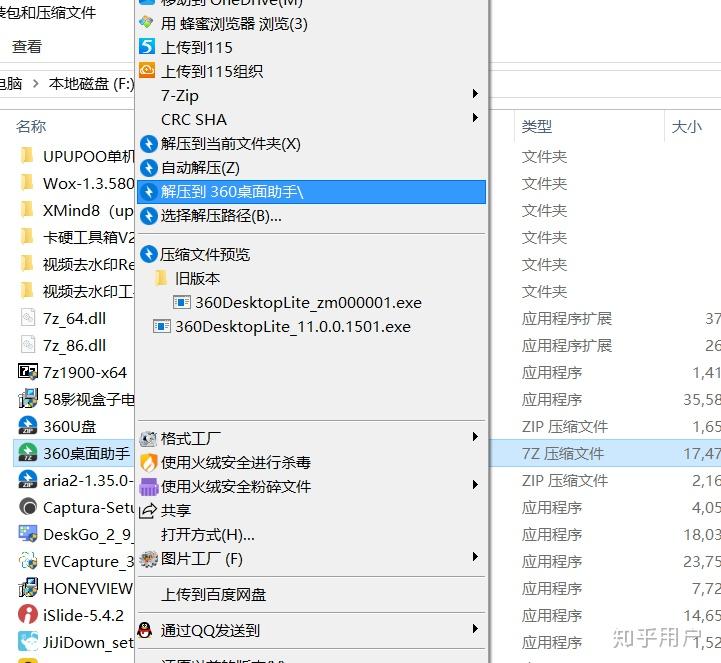Click the aria2-1.35.0 ZIP file icon

tap(28, 480)
